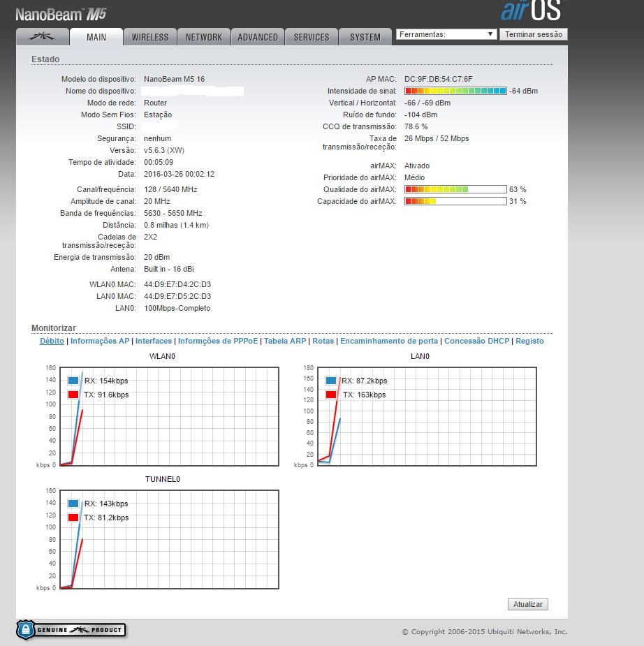Click the TUNNEL0 RX blue legend swatch
Screen dimensions: 644x646
click(x=73, y=503)
